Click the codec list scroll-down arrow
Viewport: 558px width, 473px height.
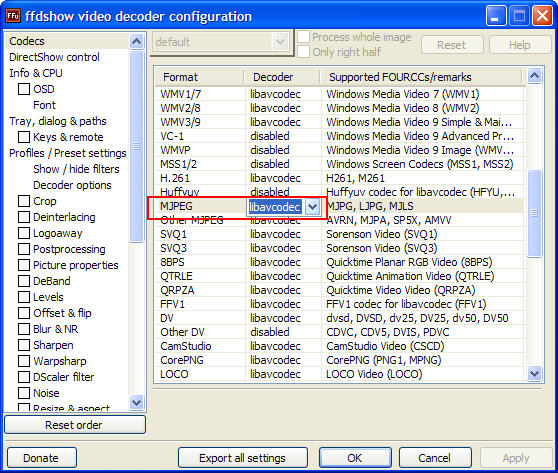pos(534,374)
